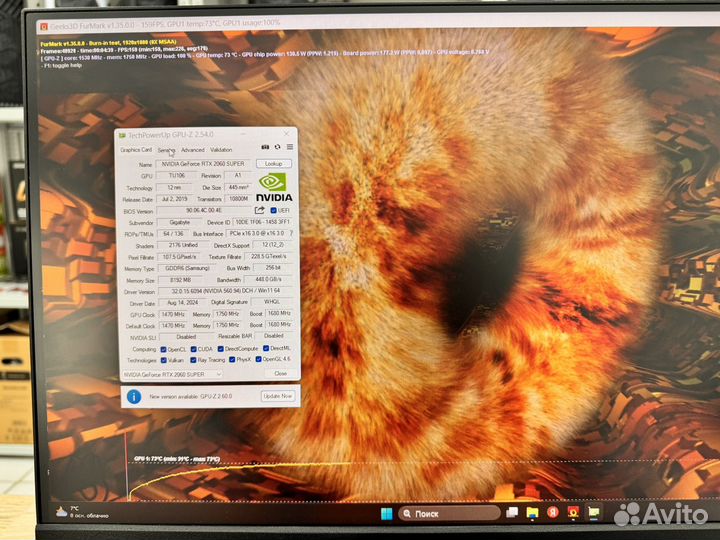Click the GPU-Z refresh icon
This screenshot has height=540, width=720.
click(x=277, y=147)
